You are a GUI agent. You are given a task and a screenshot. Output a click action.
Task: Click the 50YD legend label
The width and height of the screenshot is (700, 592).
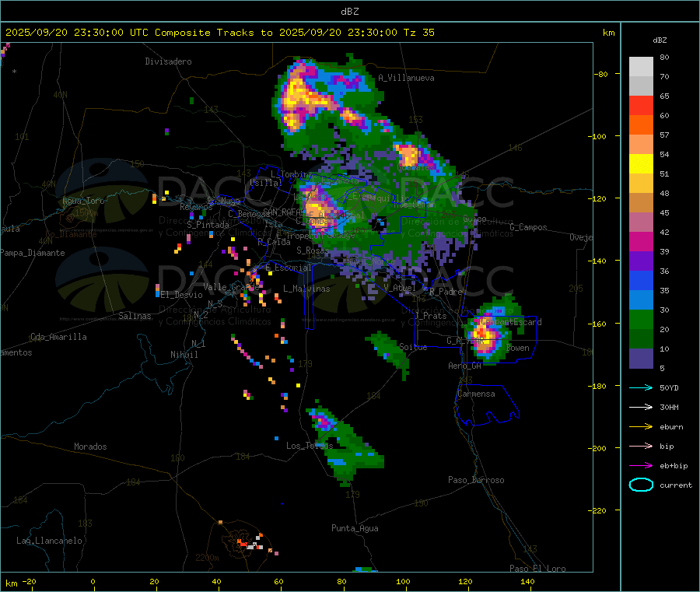[669, 387]
